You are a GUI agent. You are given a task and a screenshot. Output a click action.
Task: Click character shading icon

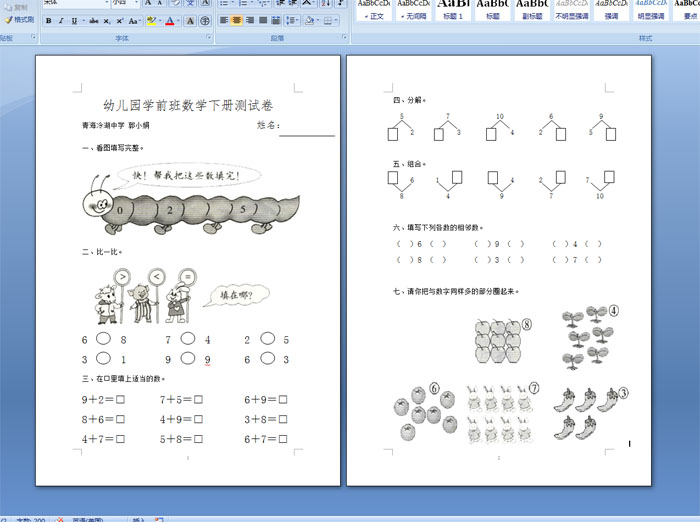click(190, 21)
